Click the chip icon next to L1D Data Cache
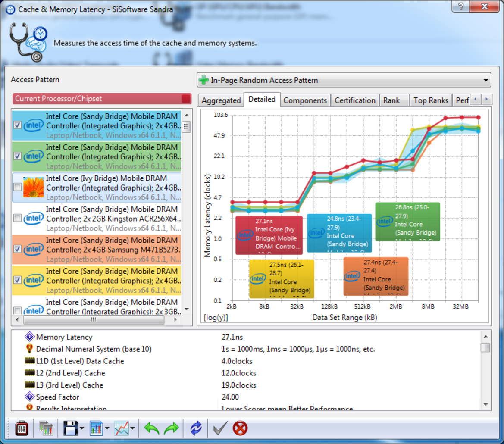The image size is (504, 444). [x=30, y=361]
